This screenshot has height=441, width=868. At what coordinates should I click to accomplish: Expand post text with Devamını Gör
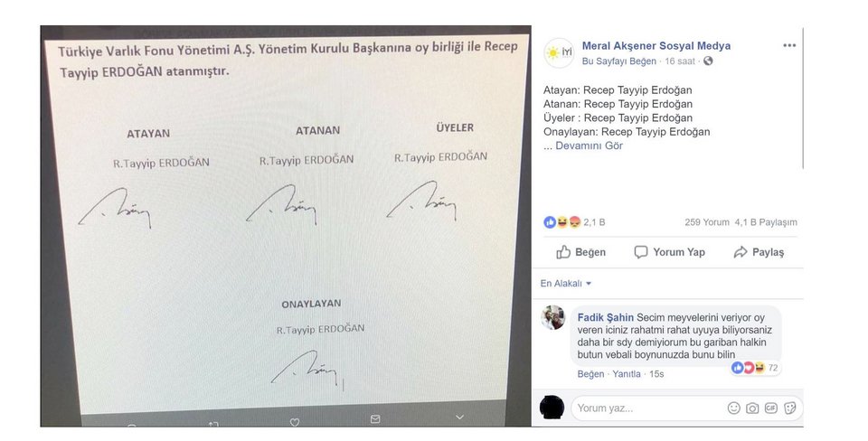(589, 145)
